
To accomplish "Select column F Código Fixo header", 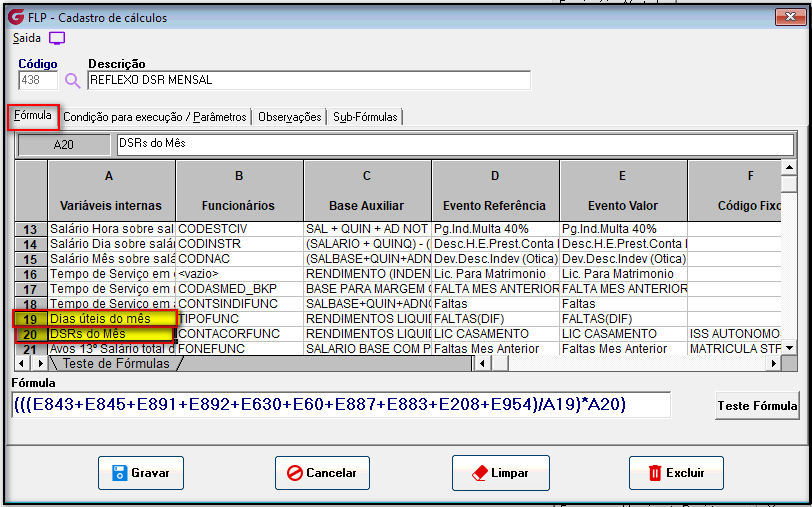I will (x=735, y=191).
